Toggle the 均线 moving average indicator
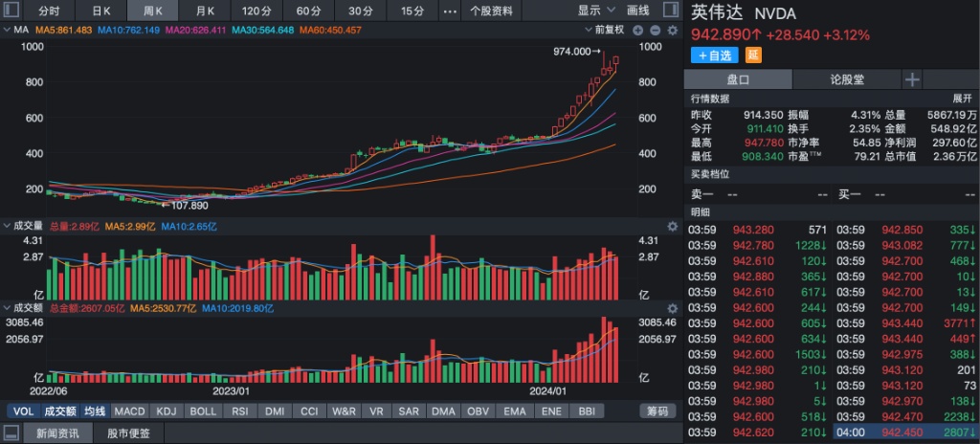This screenshot has height=444, width=980. click(x=94, y=411)
